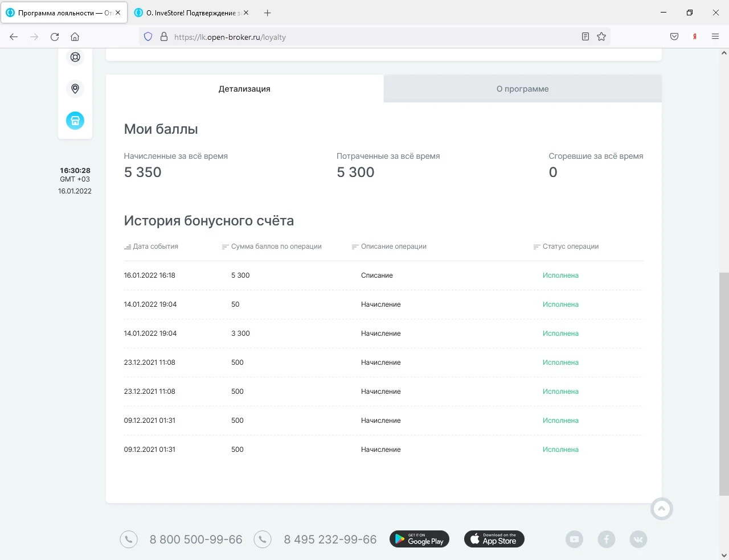Click Исполнена status in Списание row

pyautogui.click(x=560, y=275)
